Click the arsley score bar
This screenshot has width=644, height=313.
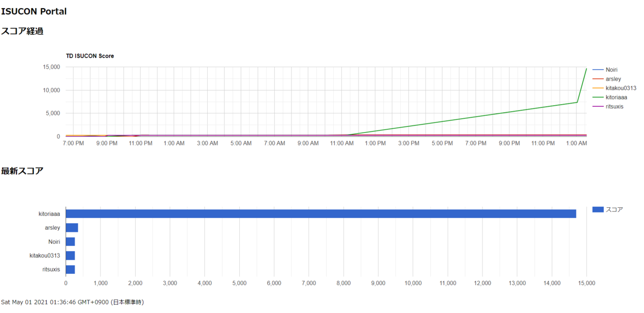(72, 228)
